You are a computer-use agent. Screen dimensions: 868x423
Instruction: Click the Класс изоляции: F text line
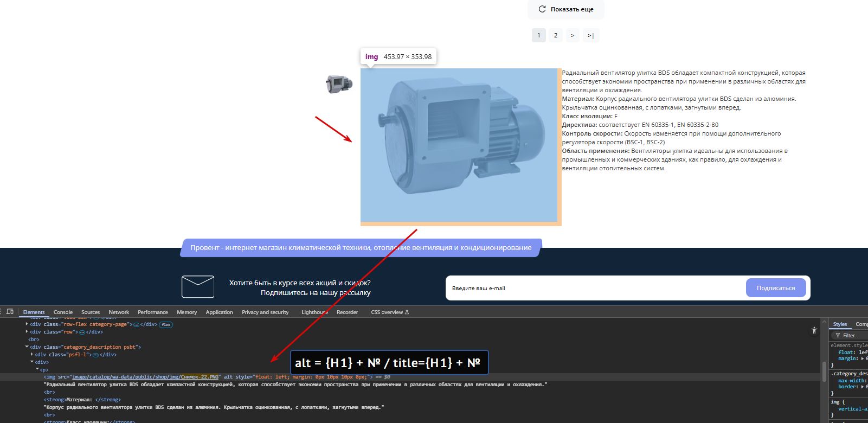[x=589, y=116]
